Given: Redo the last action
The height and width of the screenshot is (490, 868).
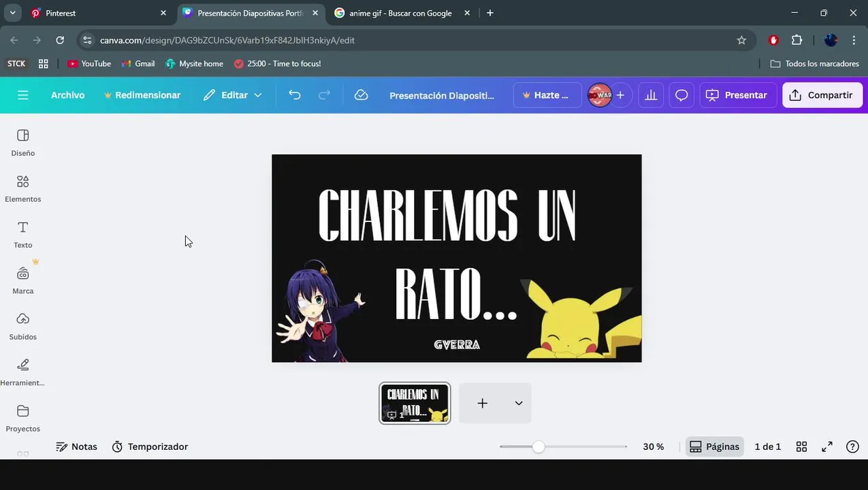Looking at the screenshot, I should point(325,95).
